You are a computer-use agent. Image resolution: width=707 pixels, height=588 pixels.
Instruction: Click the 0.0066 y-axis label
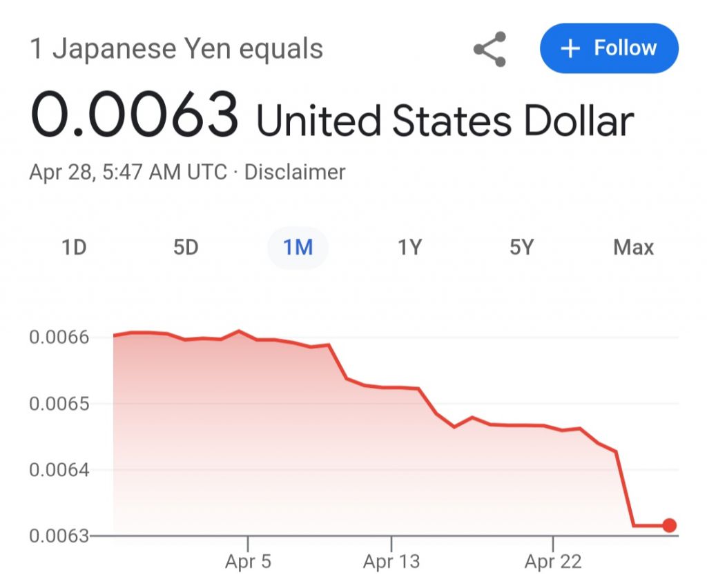click(x=59, y=337)
